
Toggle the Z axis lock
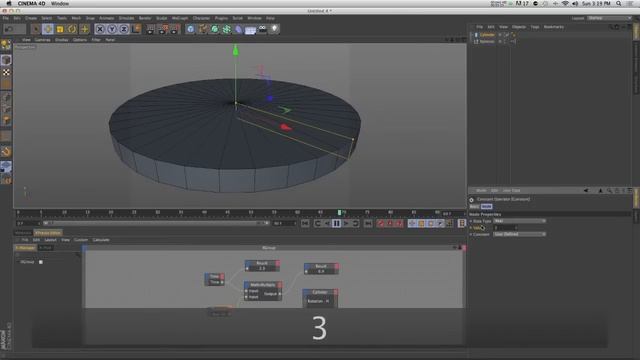pos(124,29)
